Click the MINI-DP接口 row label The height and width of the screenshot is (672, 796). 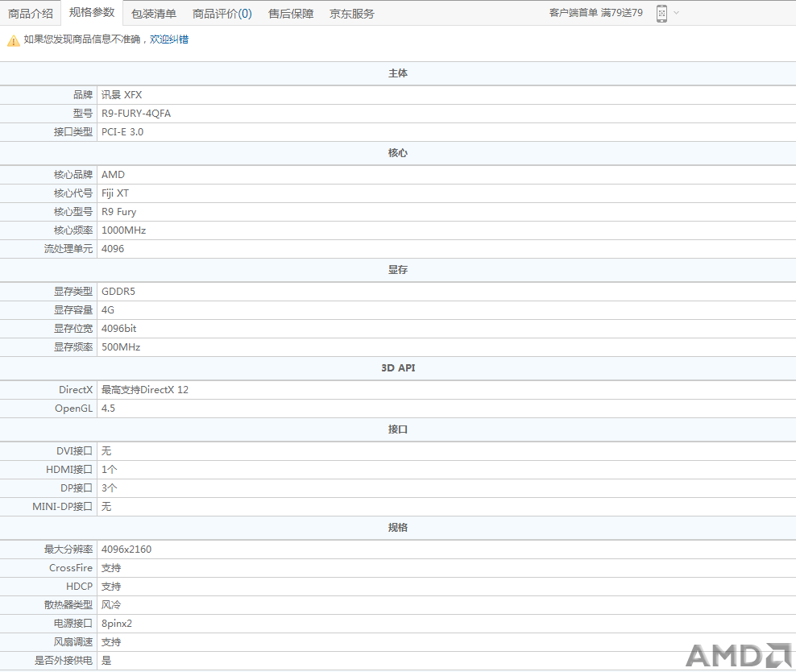pyautogui.click(x=63, y=507)
